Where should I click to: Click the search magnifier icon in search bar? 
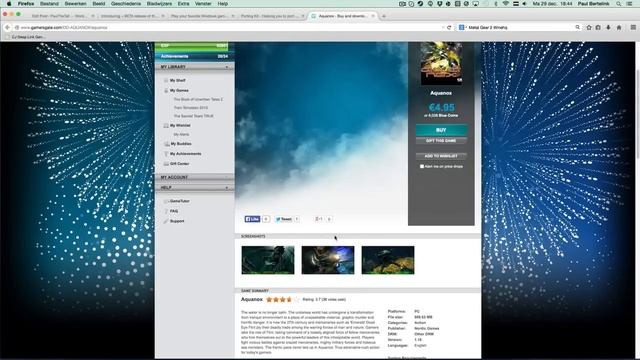(x=578, y=27)
